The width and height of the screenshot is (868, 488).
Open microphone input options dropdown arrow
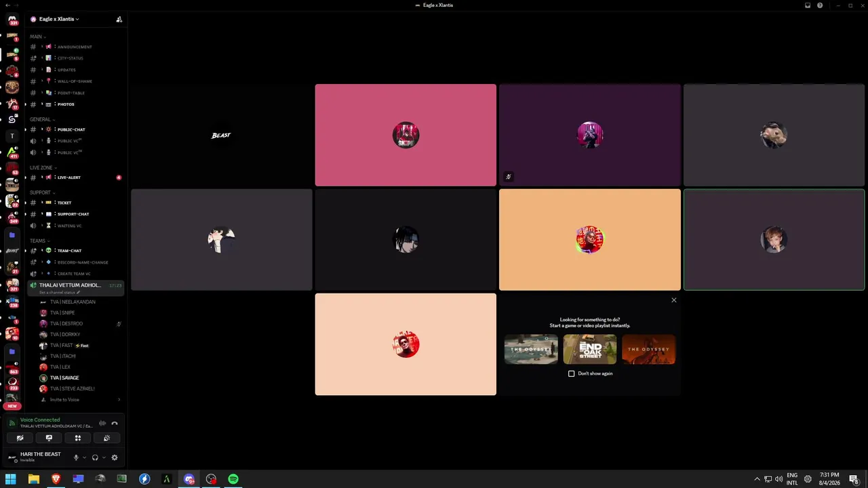(x=84, y=457)
